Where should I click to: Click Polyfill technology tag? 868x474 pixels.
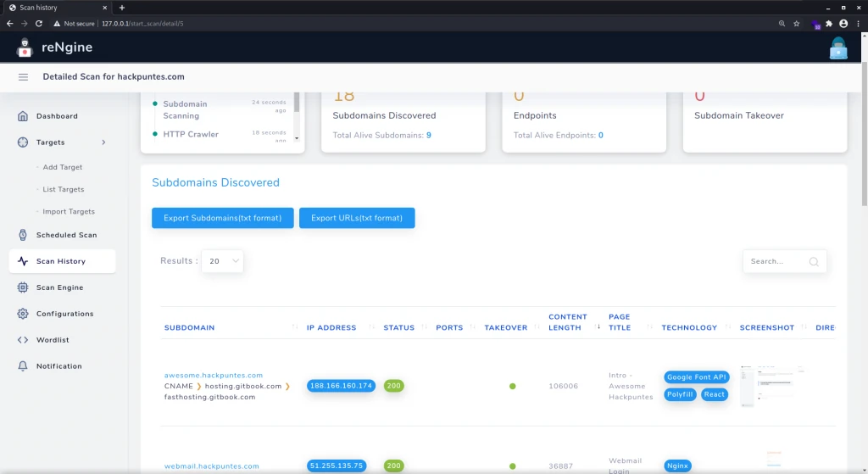tap(680, 394)
